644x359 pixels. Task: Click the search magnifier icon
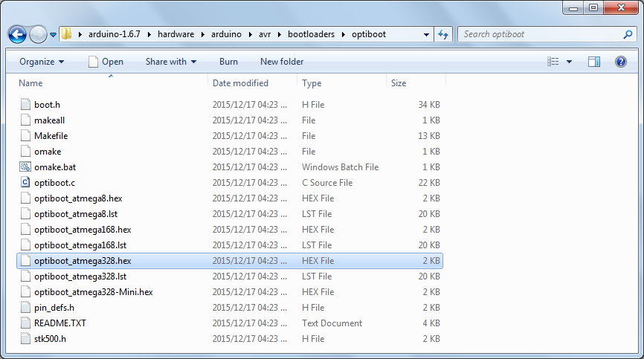coord(628,34)
